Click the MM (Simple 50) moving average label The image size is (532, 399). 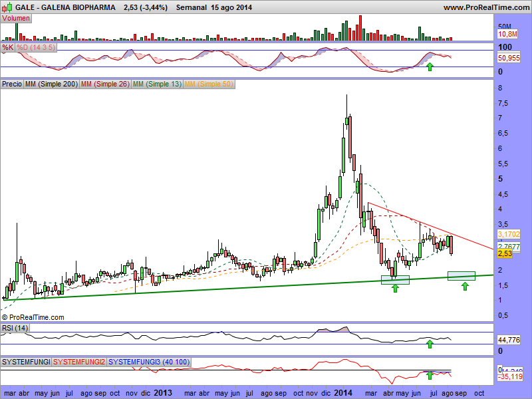tap(209, 84)
